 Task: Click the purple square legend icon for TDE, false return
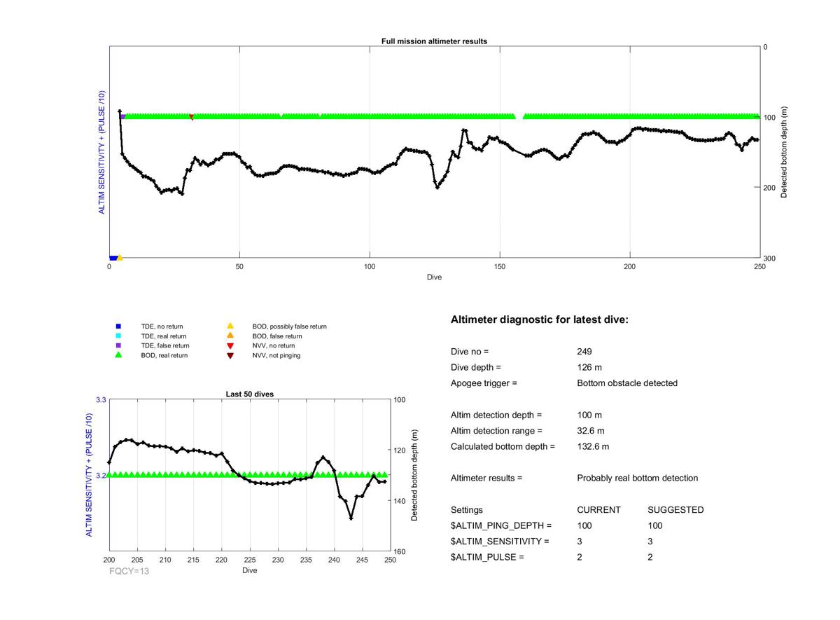pos(118,345)
